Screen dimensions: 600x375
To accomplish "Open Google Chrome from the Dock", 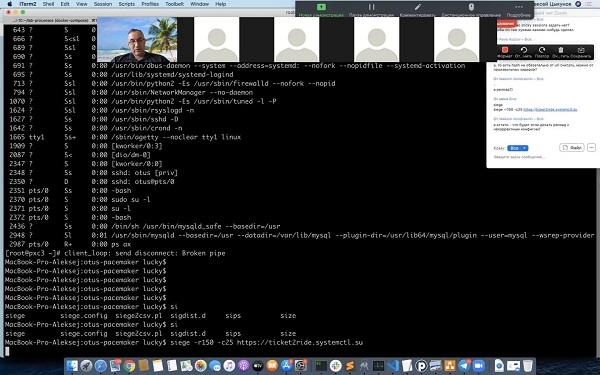I will pos(129,365).
